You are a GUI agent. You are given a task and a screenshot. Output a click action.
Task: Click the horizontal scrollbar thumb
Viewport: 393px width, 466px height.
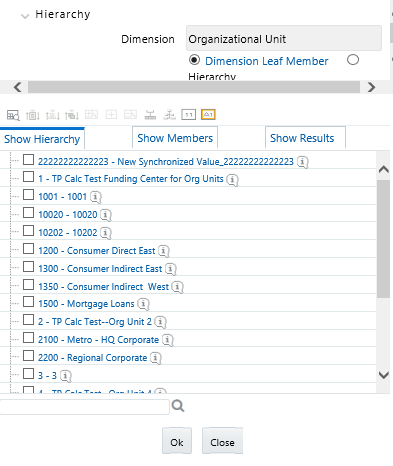tap(194, 87)
